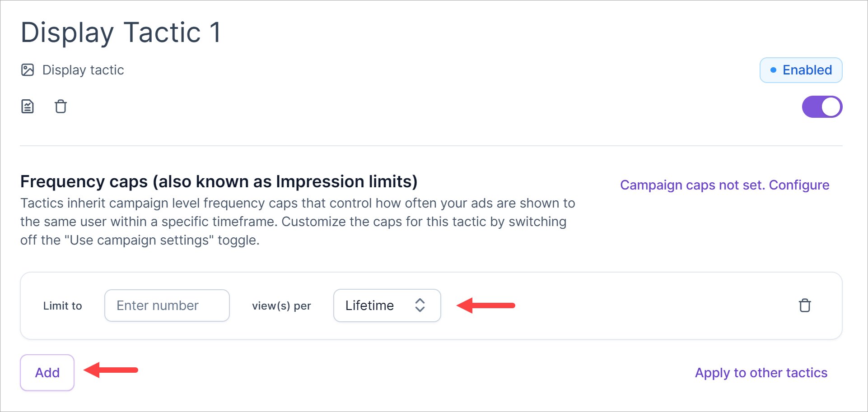Follow the Campaign caps not set Configure link

(x=724, y=185)
